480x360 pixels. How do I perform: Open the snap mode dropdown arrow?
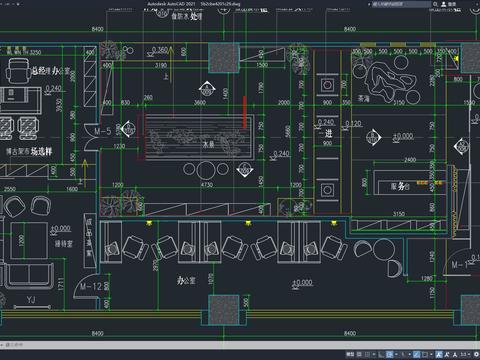374,354
